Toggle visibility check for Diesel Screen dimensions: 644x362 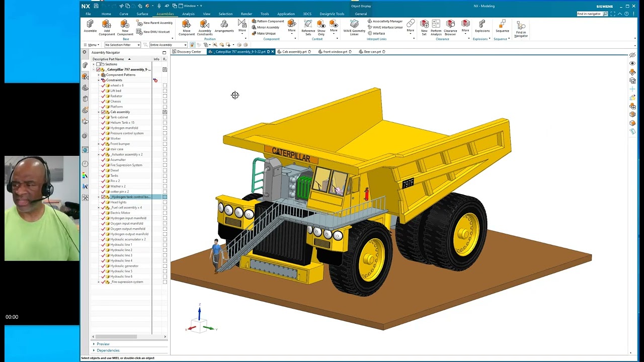103,170
